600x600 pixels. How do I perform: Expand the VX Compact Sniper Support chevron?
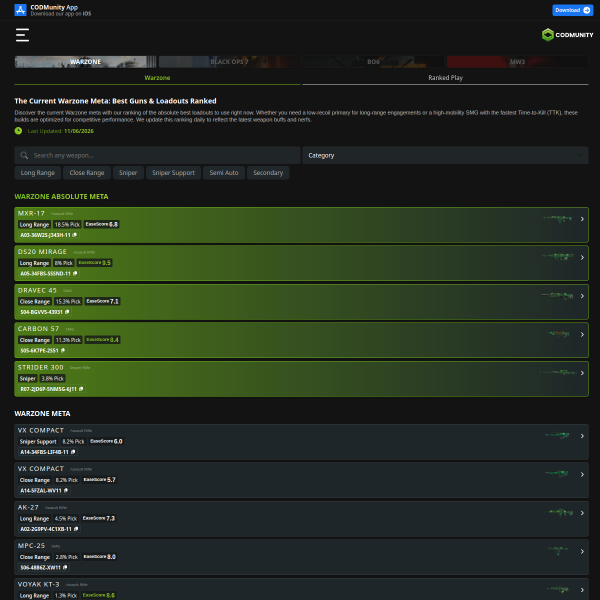tap(582, 436)
